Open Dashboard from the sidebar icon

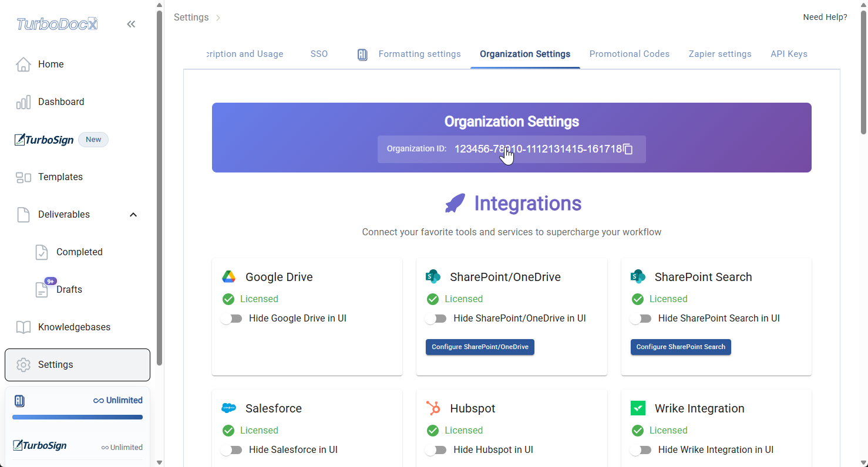pyautogui.click(x=23, y=101)
